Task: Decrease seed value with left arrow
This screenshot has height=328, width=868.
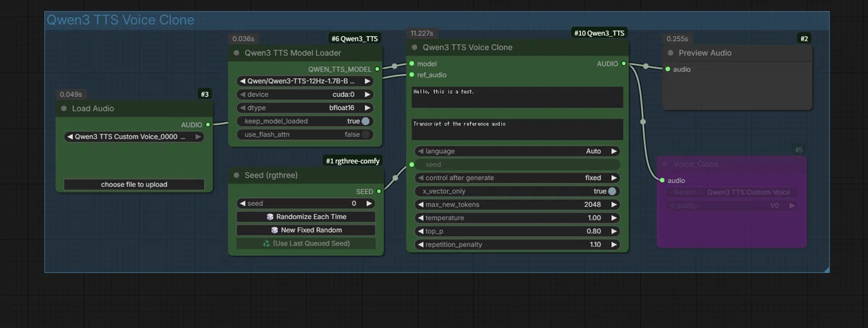Action: click(x=242, y=204)
